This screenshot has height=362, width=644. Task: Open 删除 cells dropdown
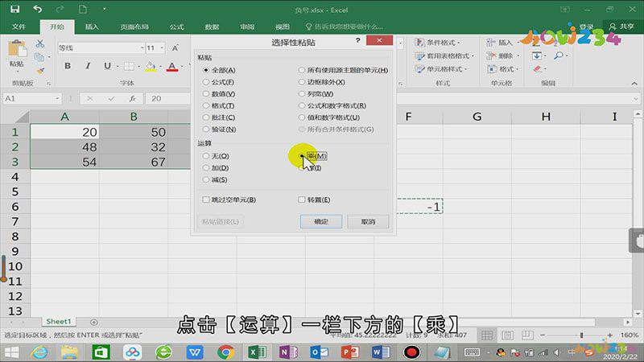coord(502,56)
